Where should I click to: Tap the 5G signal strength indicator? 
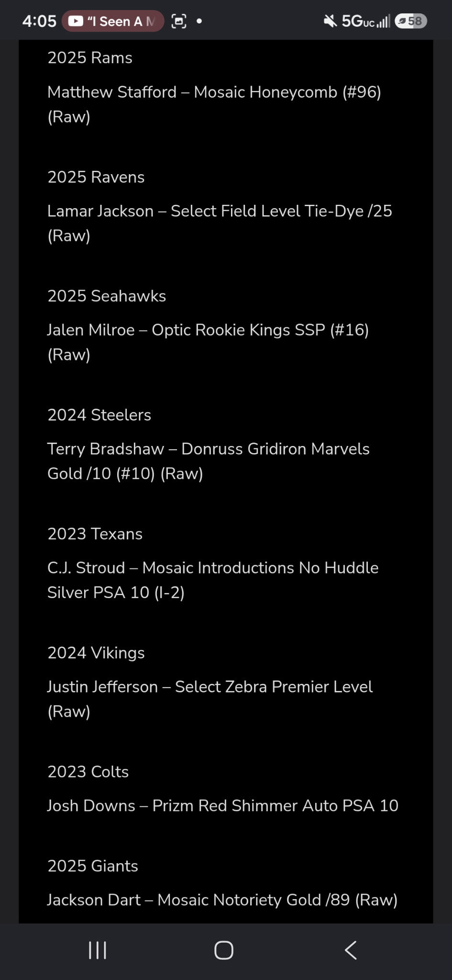366,21
